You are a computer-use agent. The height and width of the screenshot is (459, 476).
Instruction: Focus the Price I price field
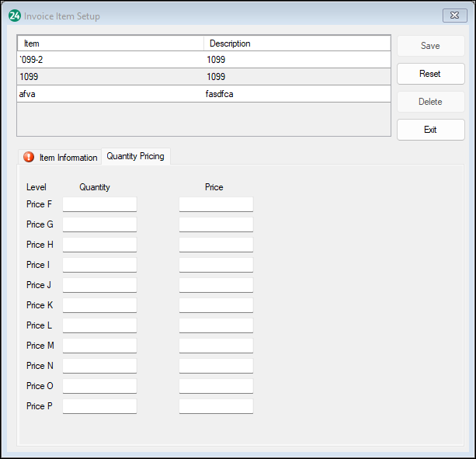216,265
